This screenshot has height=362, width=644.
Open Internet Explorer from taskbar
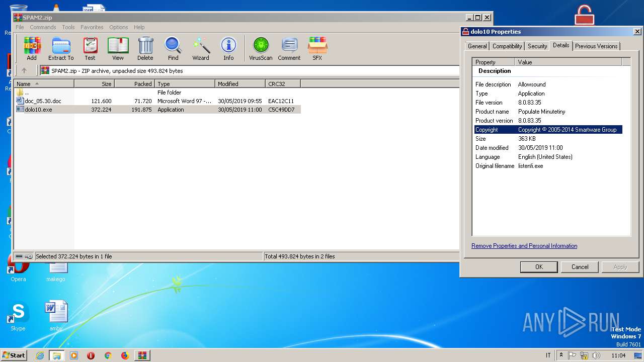(40, 355)
